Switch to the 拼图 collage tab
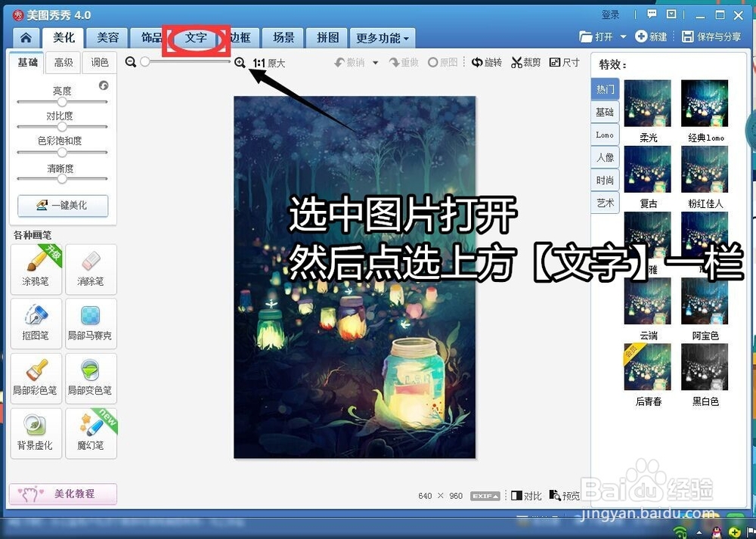 pos(328,38)
